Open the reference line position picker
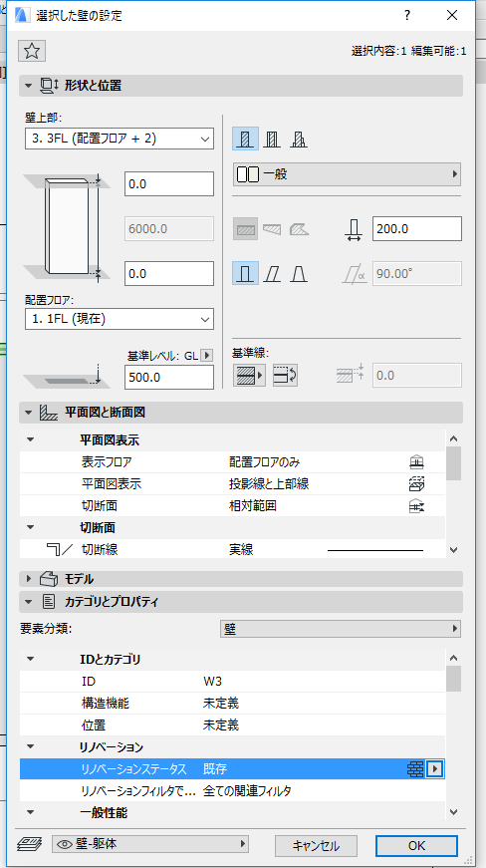The width and height of the screenshot is (486, 868). pos(249,375)
